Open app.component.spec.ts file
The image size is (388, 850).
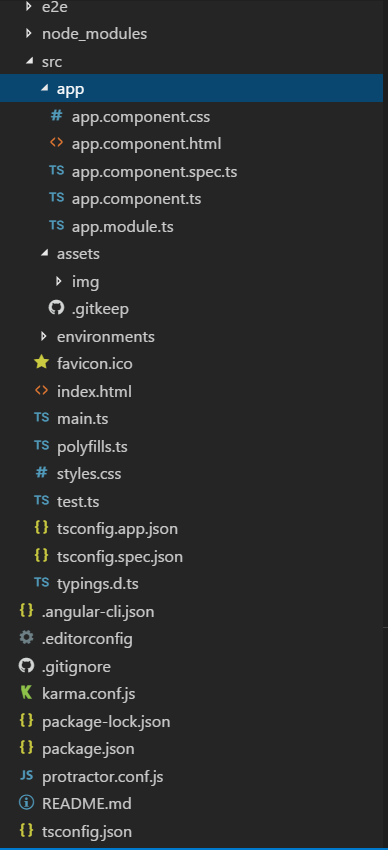click(x=154, y=172)
